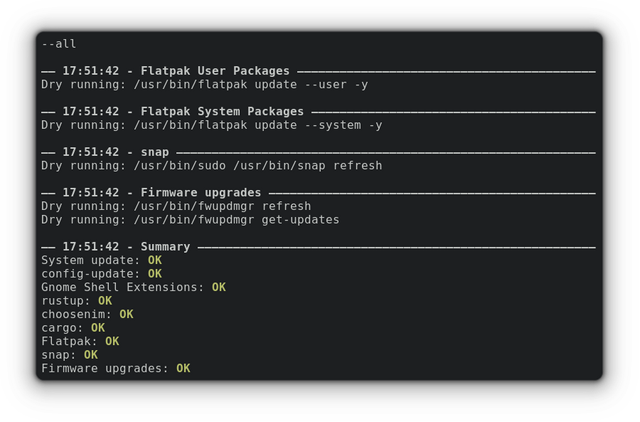Click the fwupdmgr get-updates command line
Screen dimensions: 640x422
point(190,219)
